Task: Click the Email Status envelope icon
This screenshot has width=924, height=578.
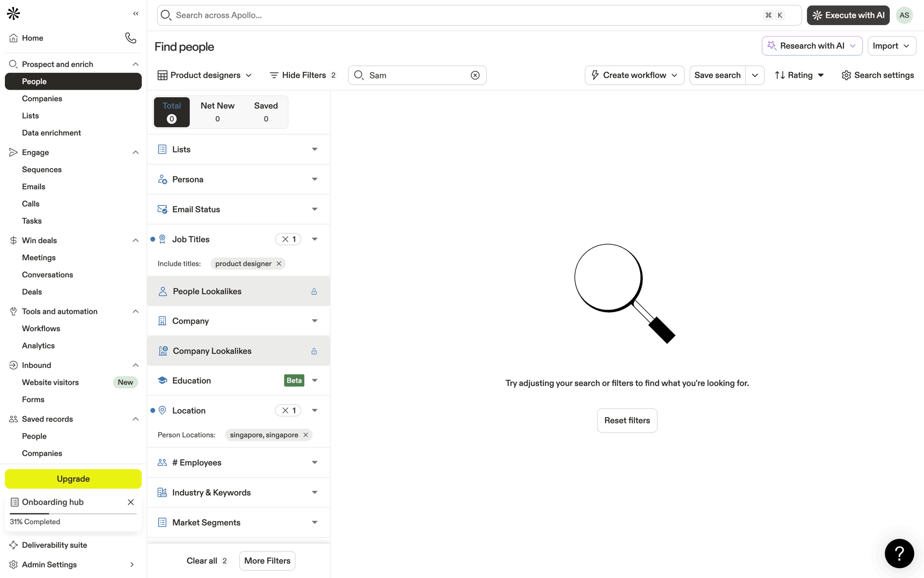Action: click(x=162, y=210)
